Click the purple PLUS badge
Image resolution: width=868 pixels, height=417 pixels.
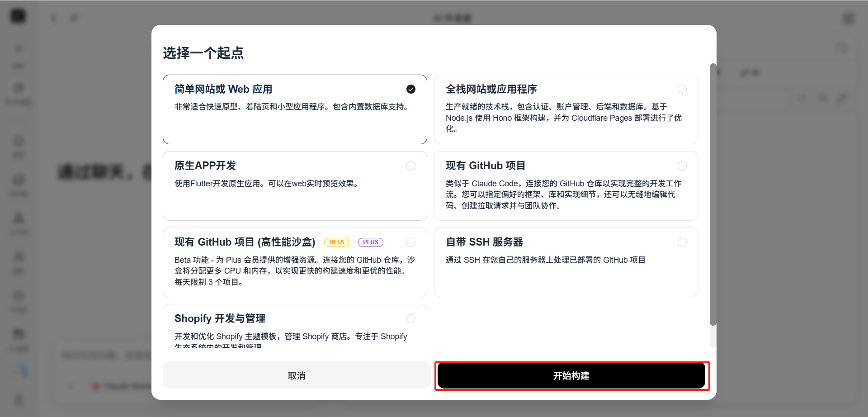[370, 242]
